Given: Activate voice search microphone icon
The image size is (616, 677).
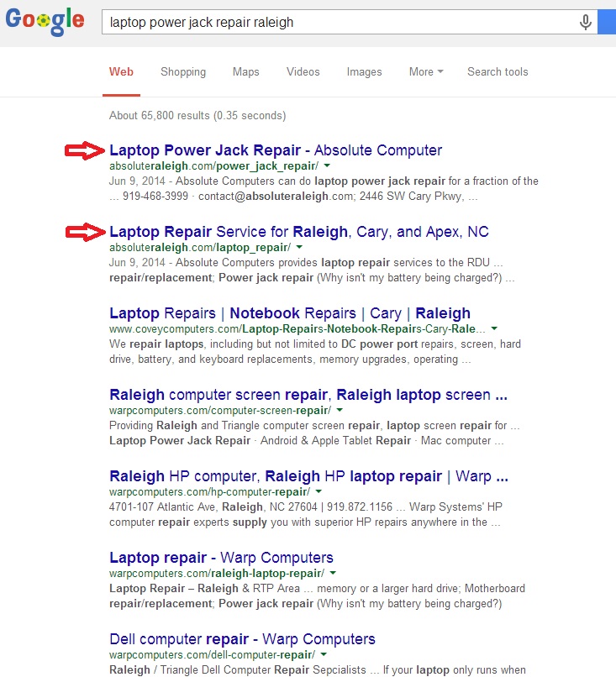Looking at the screenshot, I should pos(586,22).
